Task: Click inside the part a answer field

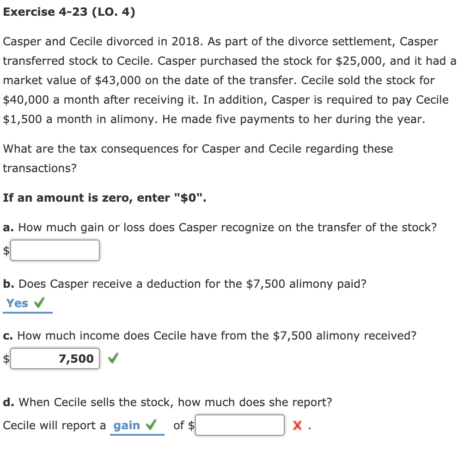Action: pos(55,250)
